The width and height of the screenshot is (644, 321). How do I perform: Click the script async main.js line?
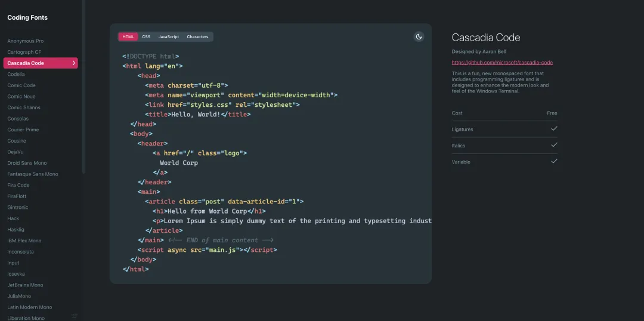point(207,250)
